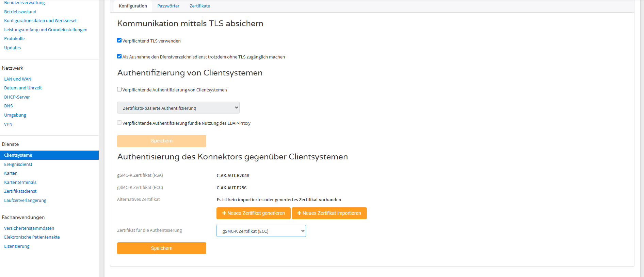Screen dimensions: 644x277
Task: Navigate to Updates in sidebar
Action: 12,48
